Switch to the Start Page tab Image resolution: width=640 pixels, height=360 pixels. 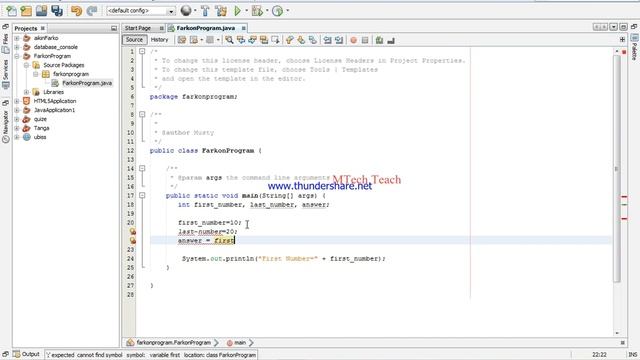pos(138,28)
